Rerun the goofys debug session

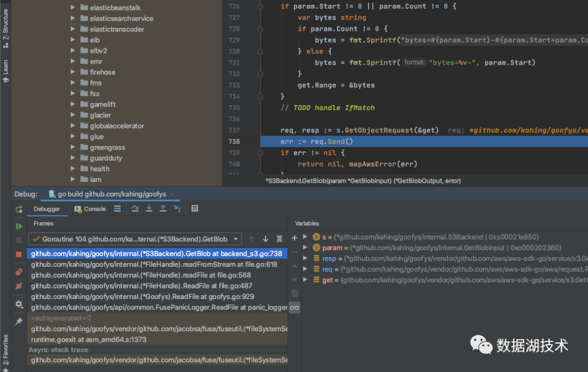[x=19, y=209]
